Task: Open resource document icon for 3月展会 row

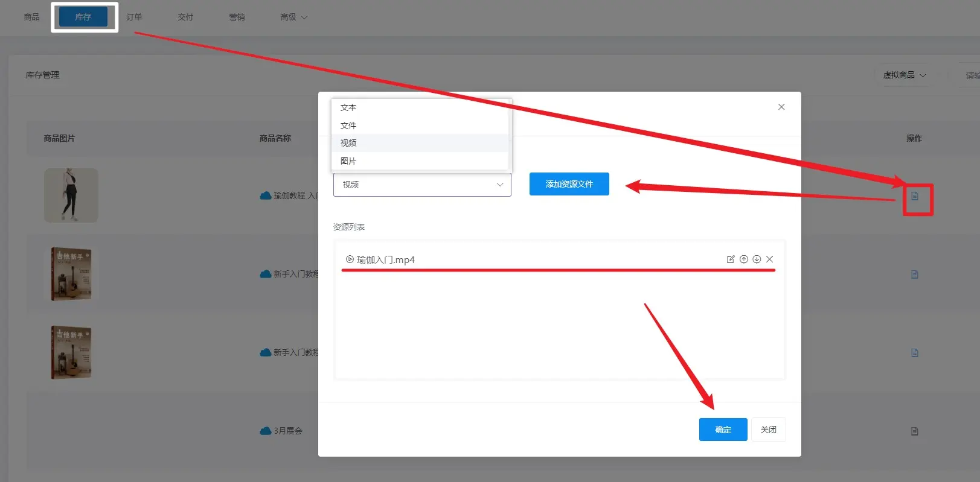Action: 915,431
